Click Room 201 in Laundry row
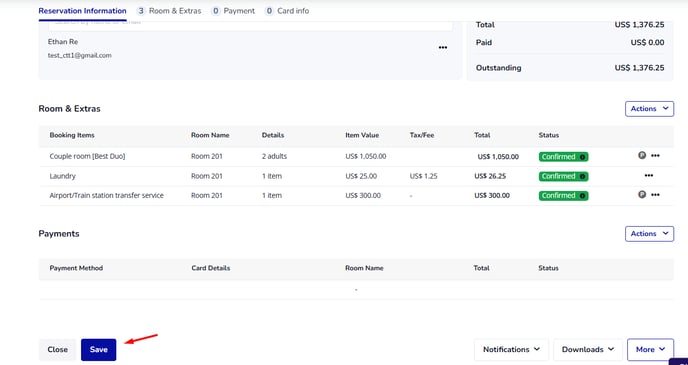The height and width of the screenshot is (365, 688). 207,176
